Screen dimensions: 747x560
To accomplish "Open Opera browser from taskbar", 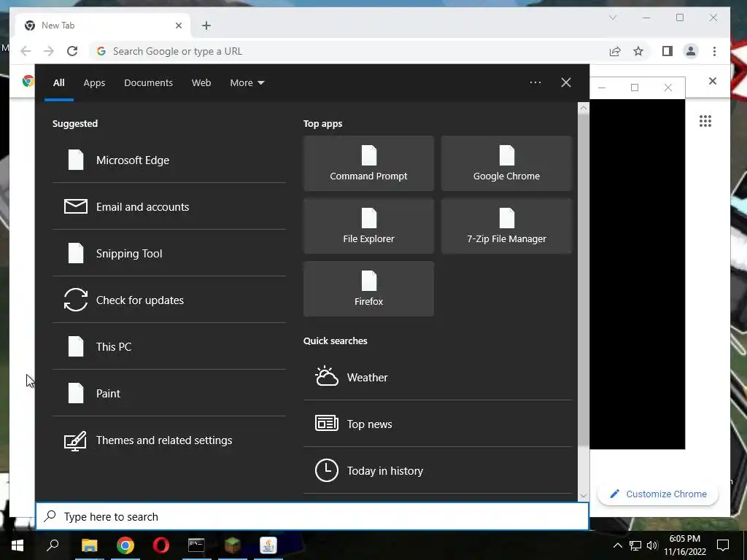I will pyautogui.click(x=161, y=545).
